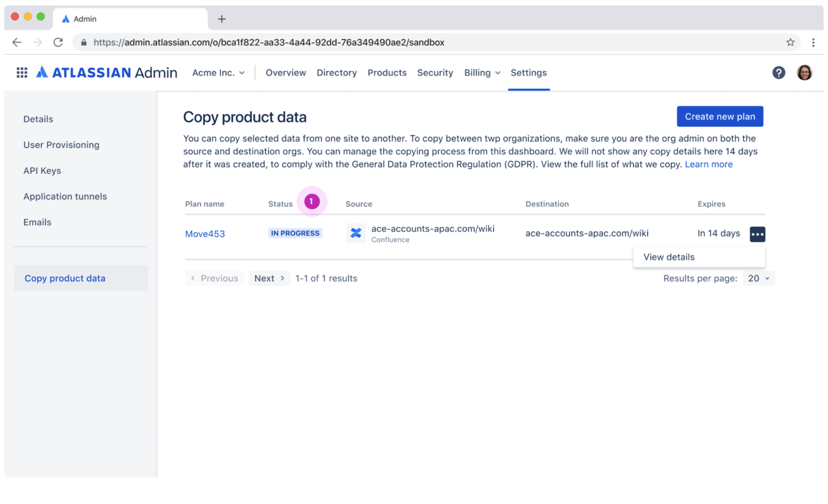Open a new browser tab with plus icon
This screenshot has width=828, height=504.
click(x=222, y=19)
